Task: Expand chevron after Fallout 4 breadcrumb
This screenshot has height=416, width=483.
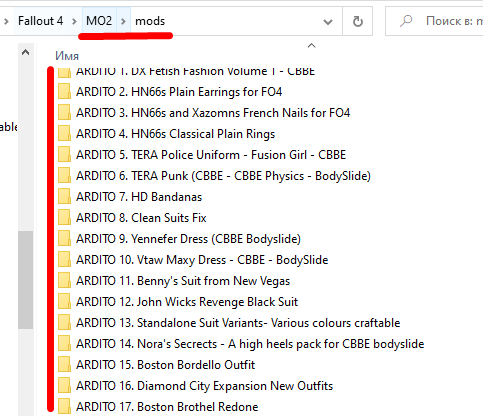Action: (74, 22)
